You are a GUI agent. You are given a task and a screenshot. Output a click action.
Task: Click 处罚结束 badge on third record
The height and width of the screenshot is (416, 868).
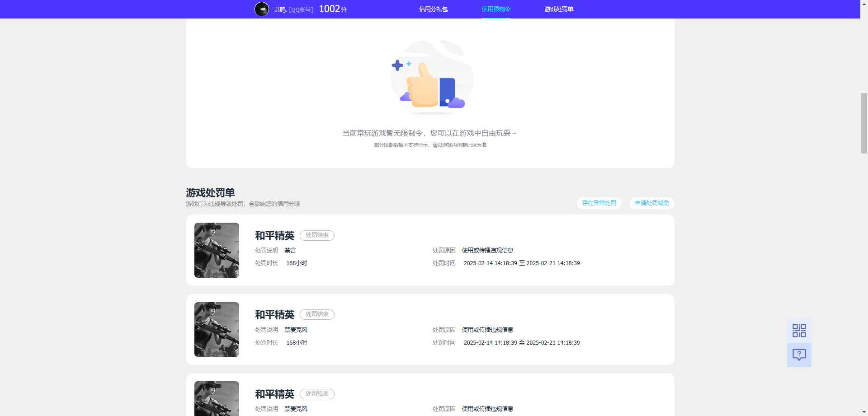[317, 394]
